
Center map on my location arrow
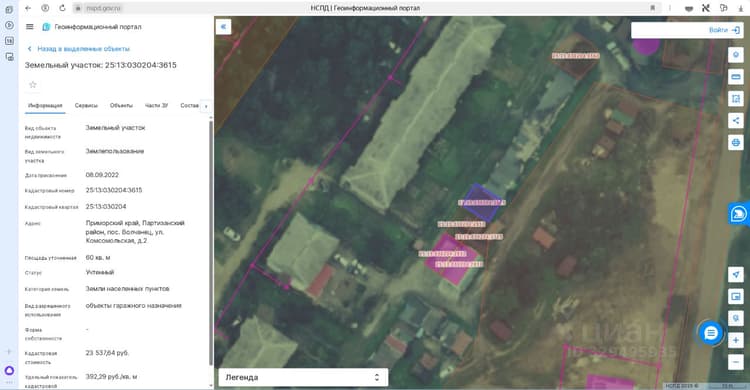(x=736, y=274)
